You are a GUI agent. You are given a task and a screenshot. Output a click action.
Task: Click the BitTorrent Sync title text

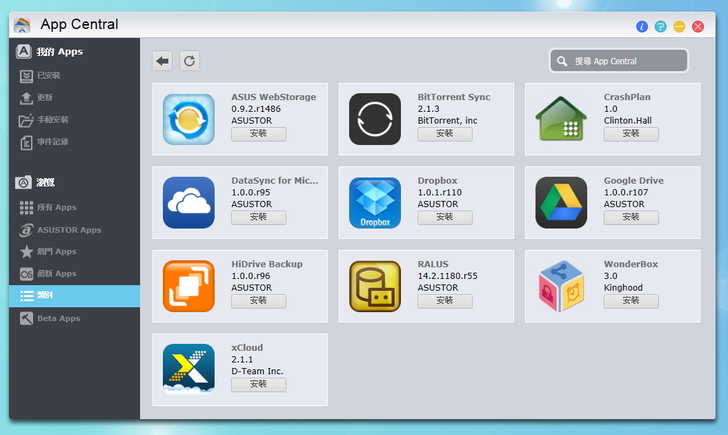pyautogui.click(x=454, y=97)
